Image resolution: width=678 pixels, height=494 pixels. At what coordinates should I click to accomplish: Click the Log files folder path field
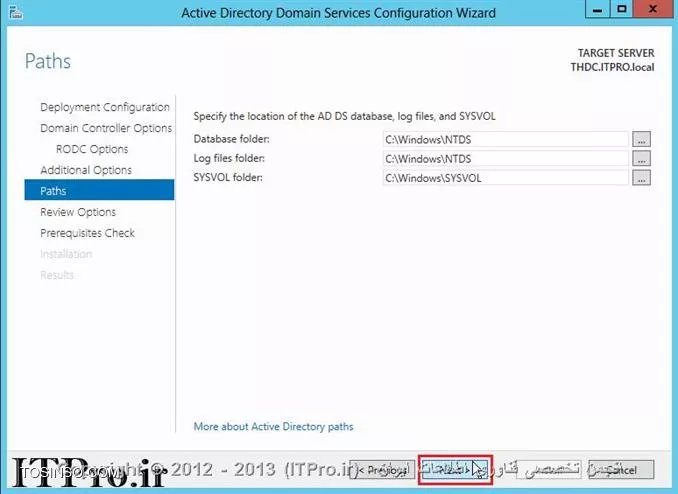[505, 159]
